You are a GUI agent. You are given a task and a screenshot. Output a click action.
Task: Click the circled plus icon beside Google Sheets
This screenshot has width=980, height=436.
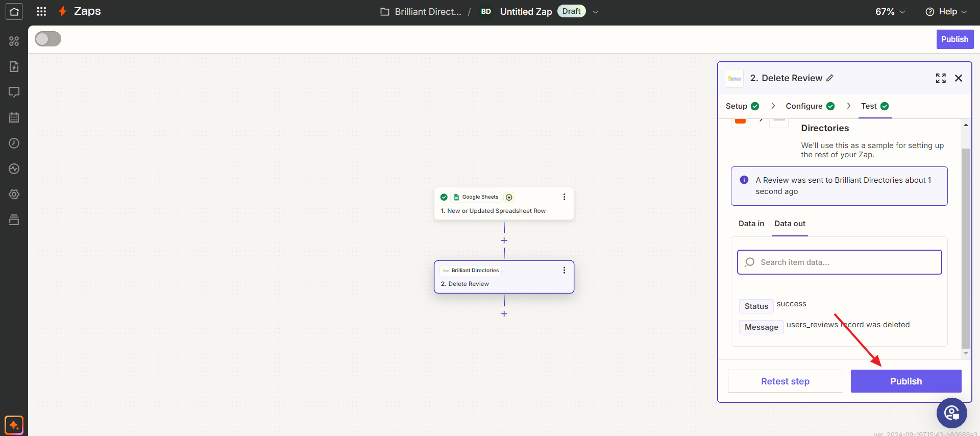pyautogui.click(x=509, y=197)
